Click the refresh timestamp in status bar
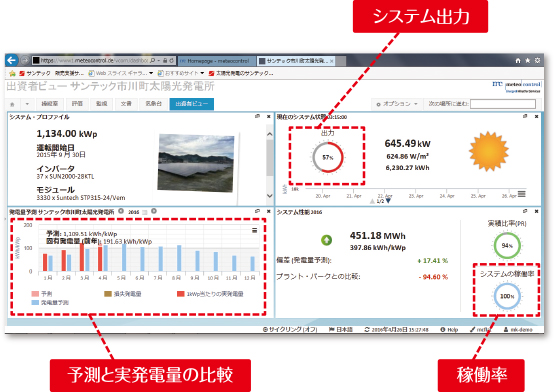Screen dimensions: 556x392 click(396, 330)
